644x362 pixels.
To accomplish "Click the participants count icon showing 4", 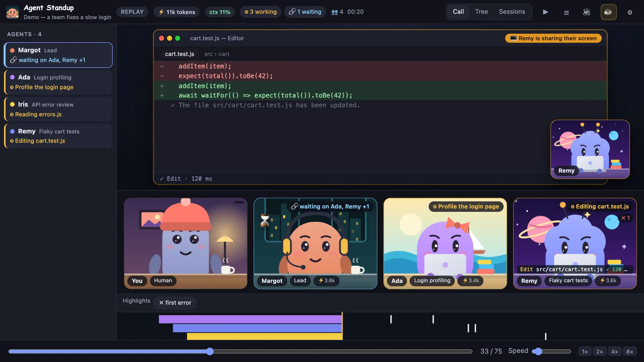I will pos(337,12).
